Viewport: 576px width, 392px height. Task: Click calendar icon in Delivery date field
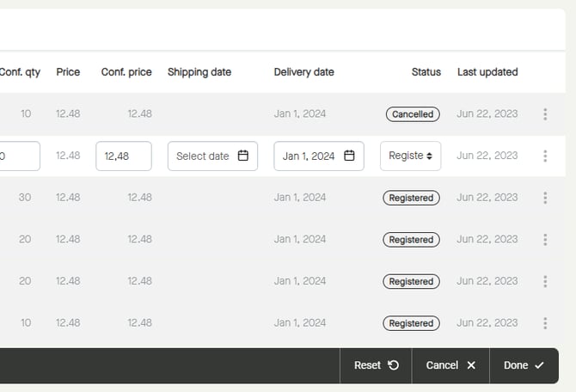(x=349, y=156)
